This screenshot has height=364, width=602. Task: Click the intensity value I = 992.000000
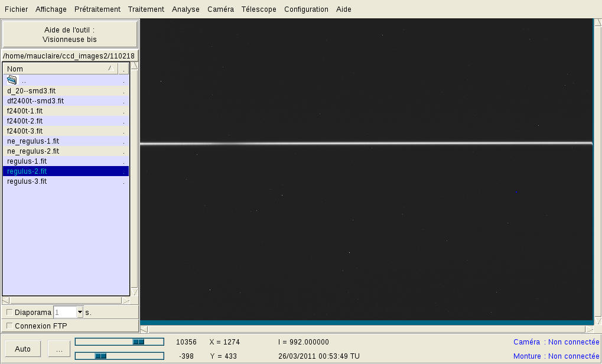click(303, 342)
